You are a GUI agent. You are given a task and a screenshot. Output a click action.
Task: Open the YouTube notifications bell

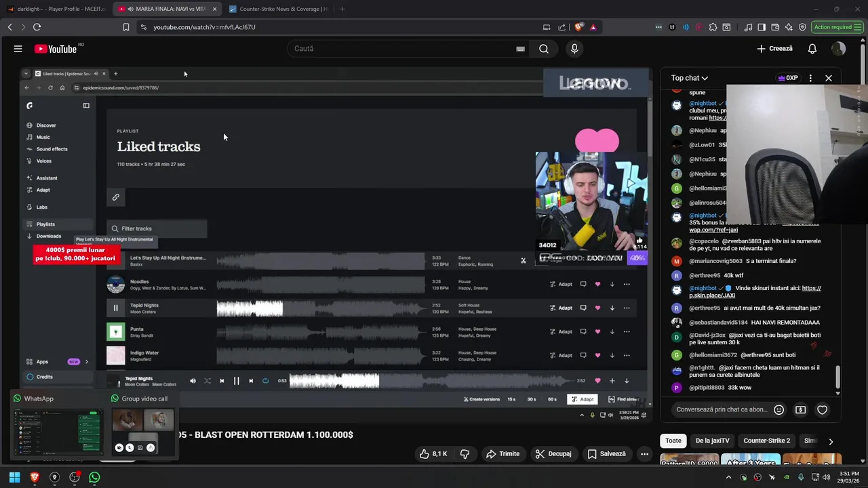(812, 49)
